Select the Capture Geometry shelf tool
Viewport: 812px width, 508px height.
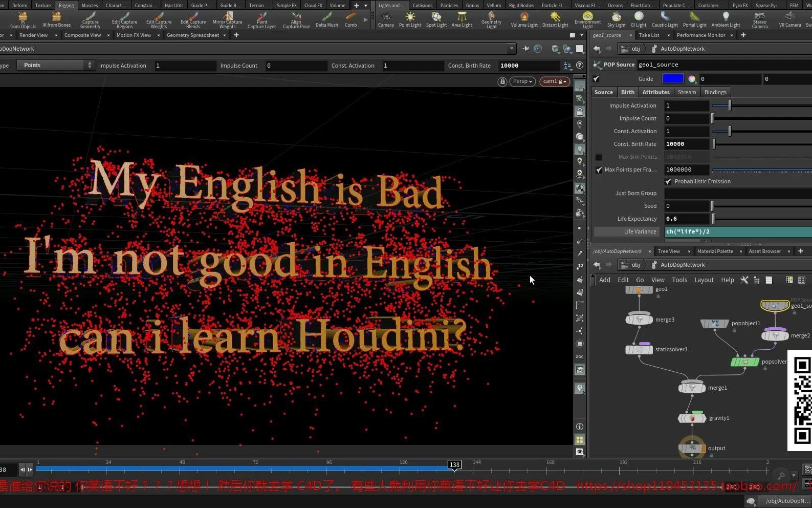[x=90, y=20]
